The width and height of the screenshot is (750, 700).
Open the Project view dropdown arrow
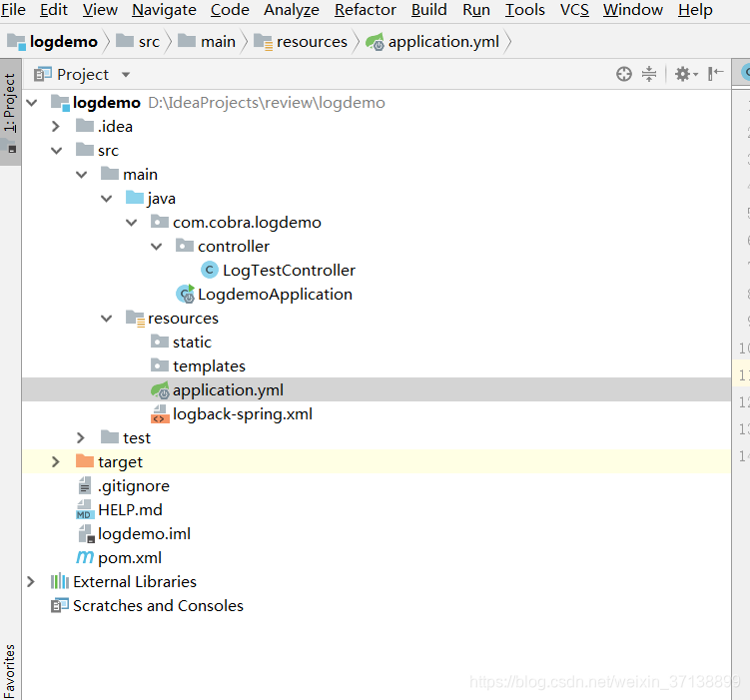coord(126,75)
